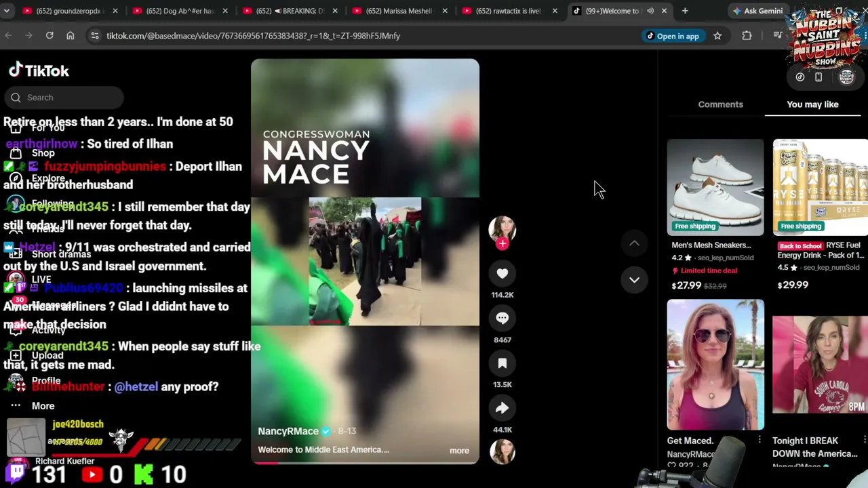
Task: Open the browser extensions puzzle icon
Action: point(747,36)
